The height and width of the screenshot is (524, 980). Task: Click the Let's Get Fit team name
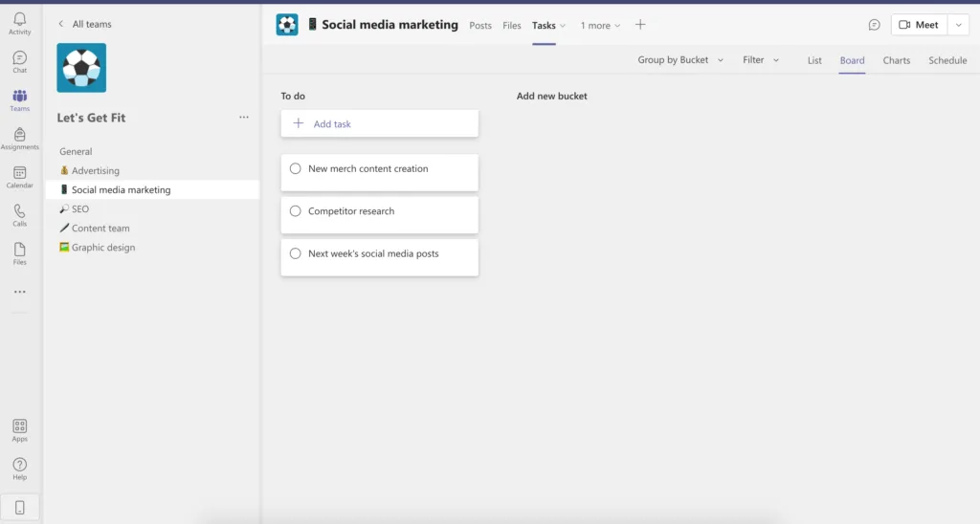pyautogui.click(x=91, y=118)
